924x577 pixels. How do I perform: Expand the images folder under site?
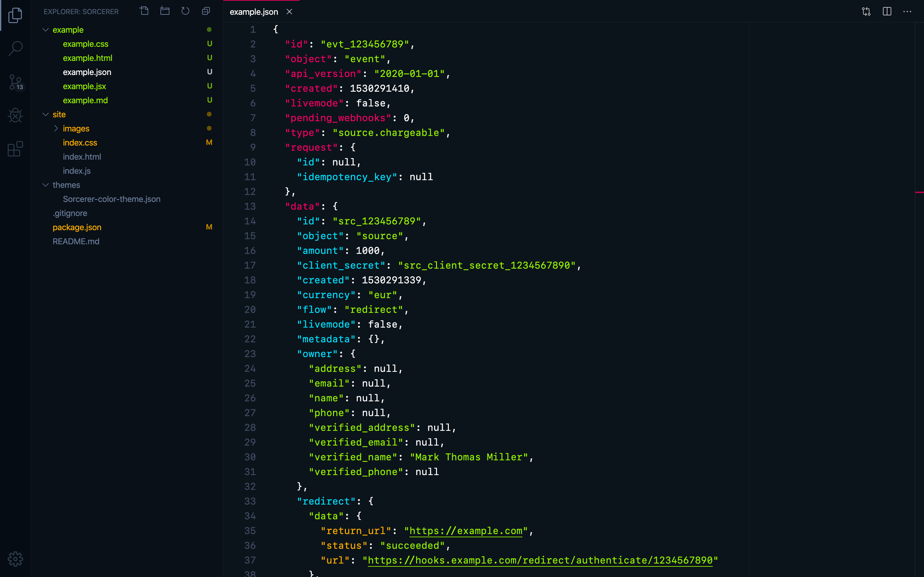[x=56, y=128]
